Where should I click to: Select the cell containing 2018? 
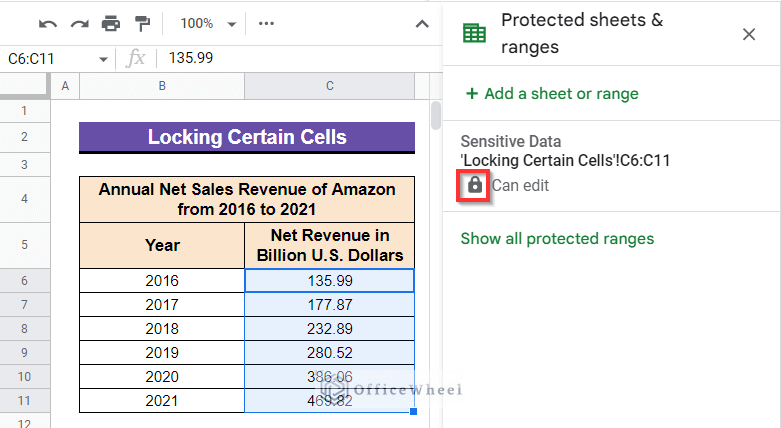[162, 329]
